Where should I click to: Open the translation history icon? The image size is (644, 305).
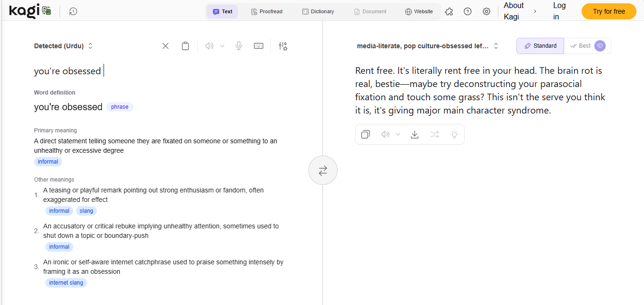click(x=73, y=11)
